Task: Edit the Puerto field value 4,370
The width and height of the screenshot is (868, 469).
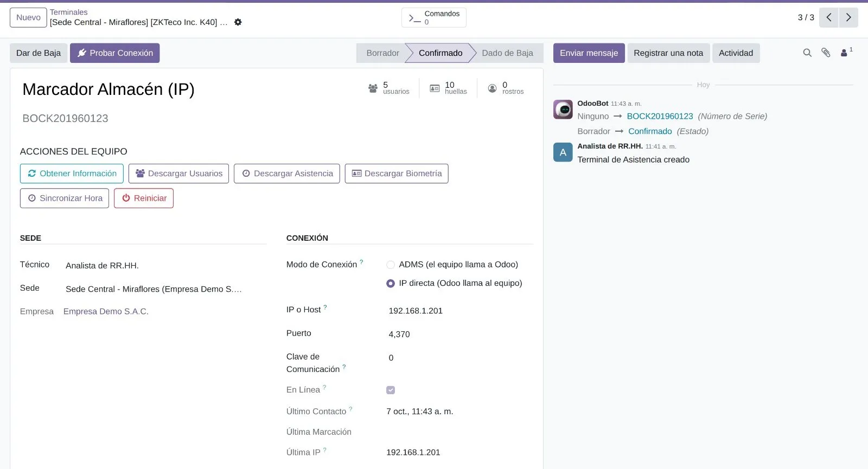Action: pos(459,334)
